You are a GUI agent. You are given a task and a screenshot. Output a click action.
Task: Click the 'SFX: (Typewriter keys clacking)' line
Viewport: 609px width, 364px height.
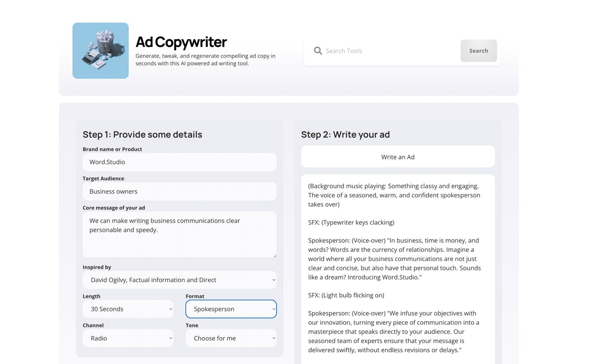pyautogui.click(x=351, y=222)
